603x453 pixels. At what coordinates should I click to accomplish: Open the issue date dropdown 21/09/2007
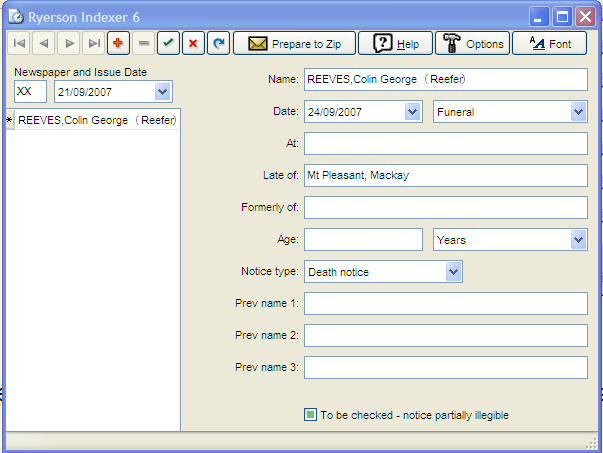(163, 92)
